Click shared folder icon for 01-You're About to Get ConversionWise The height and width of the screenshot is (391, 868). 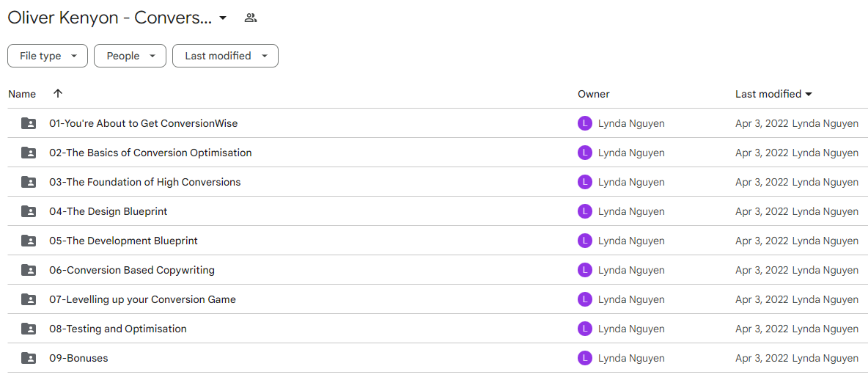[x=29, y=123]
